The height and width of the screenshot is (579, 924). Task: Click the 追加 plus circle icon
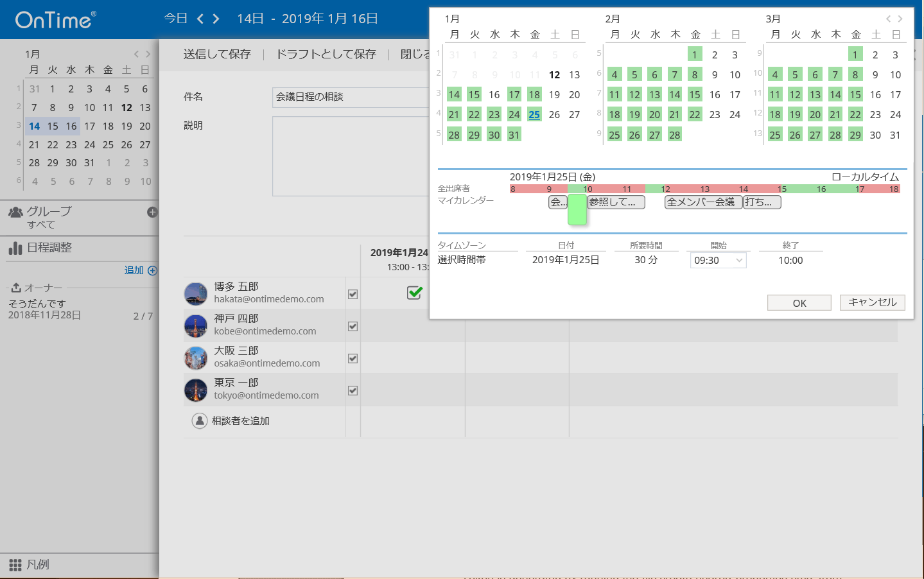[x=152, y=271]
